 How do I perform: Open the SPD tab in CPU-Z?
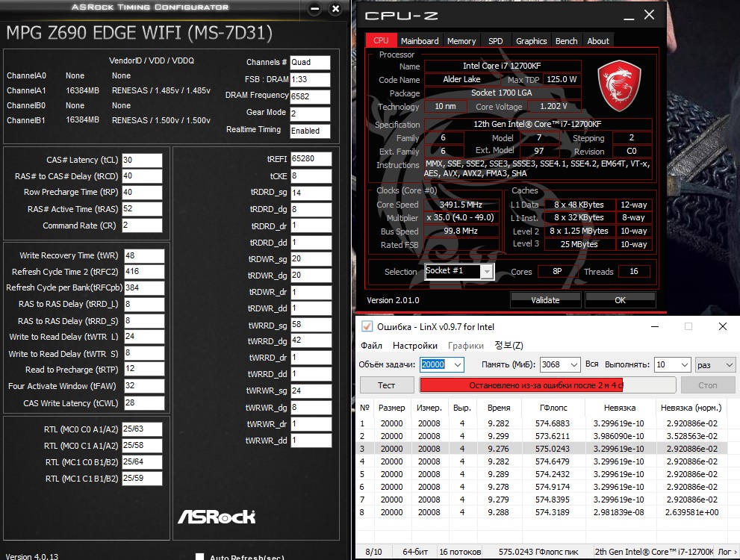pyautogui.click(x=496, y=41)
